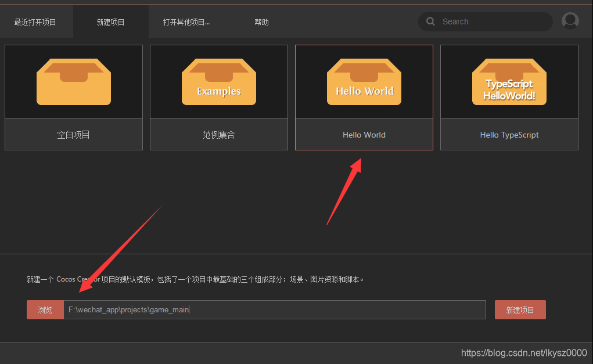
Task: Select the Hello World template box icon
Action: point(364,82)
